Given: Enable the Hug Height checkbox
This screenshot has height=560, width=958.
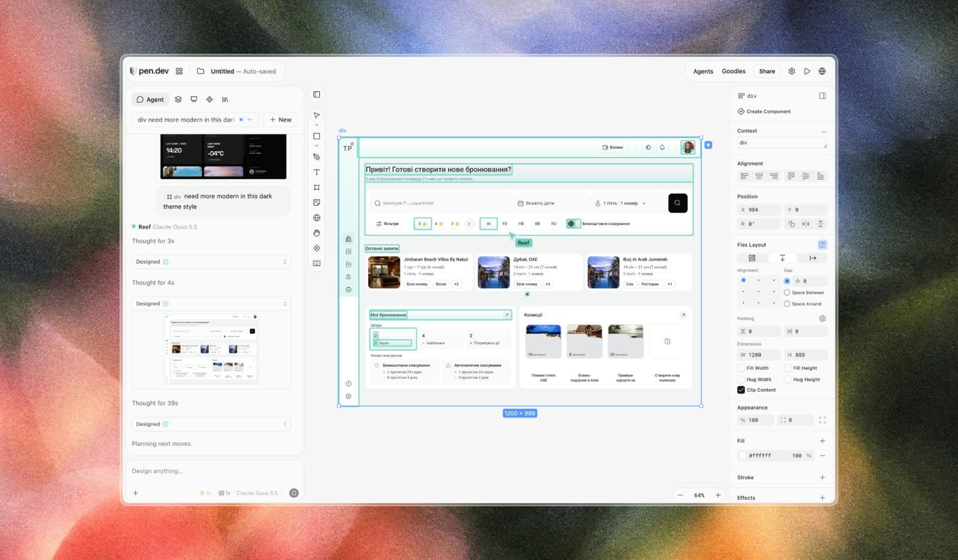Looking at the screenshot, I should tap(788, 379).
